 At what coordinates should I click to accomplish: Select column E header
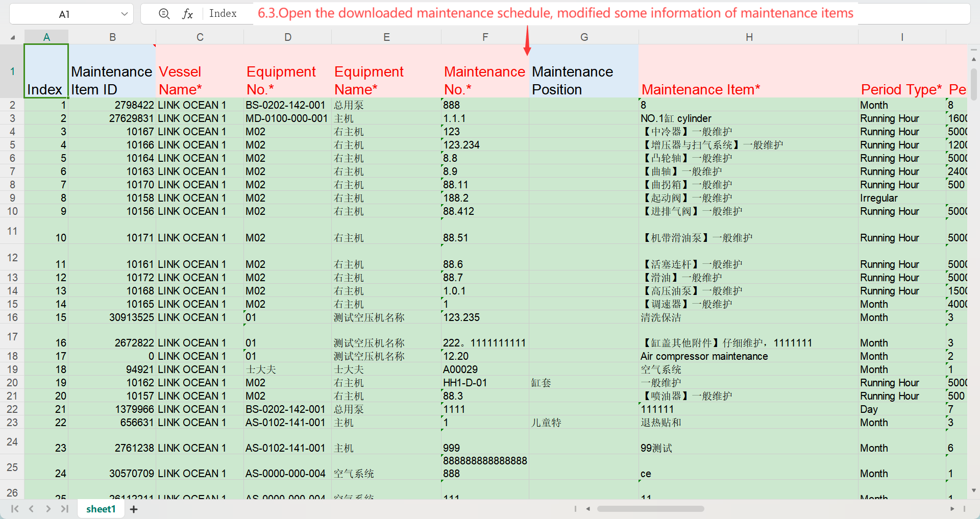coord(386,37)
